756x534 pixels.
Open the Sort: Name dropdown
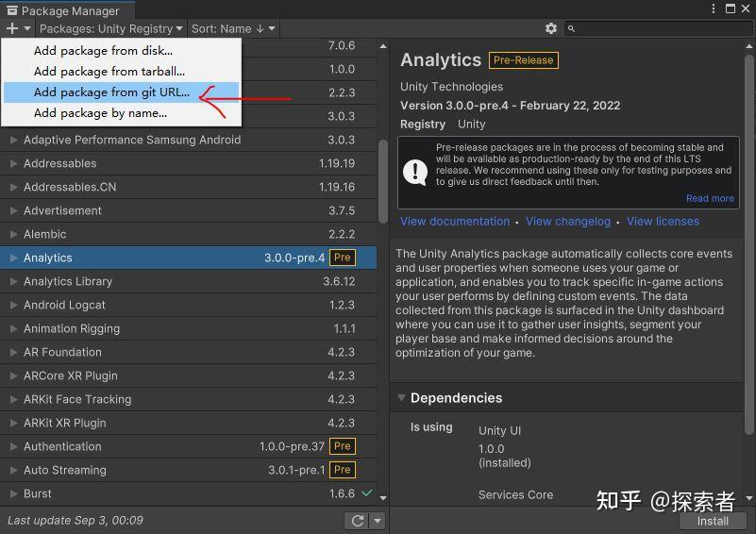click(233, 29)
